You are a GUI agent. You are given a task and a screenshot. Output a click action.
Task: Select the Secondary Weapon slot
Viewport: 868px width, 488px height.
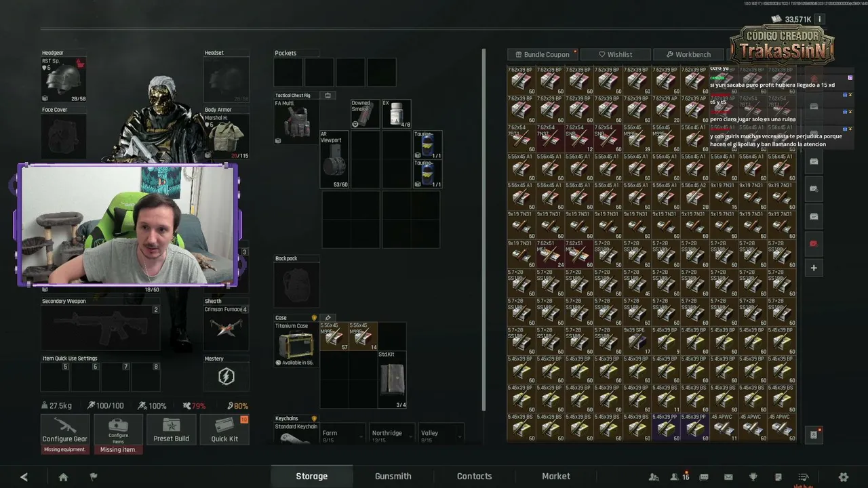(x=100, y=327)
